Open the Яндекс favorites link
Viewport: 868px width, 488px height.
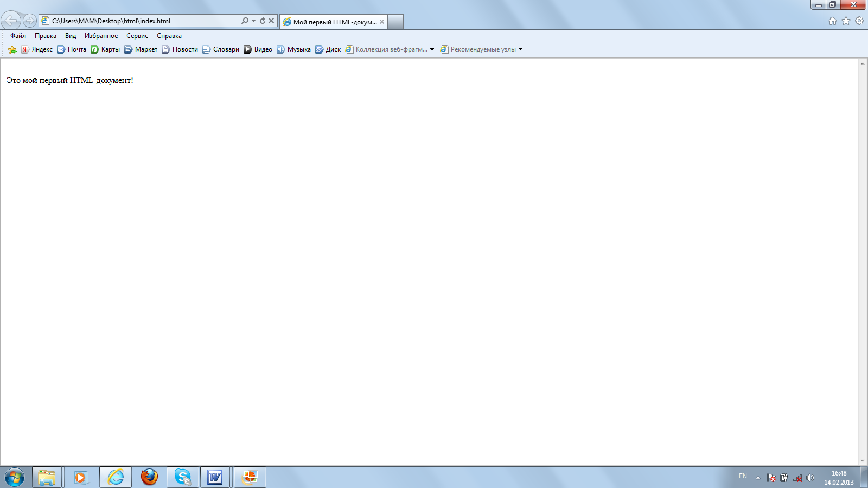(x=37, y=49)
